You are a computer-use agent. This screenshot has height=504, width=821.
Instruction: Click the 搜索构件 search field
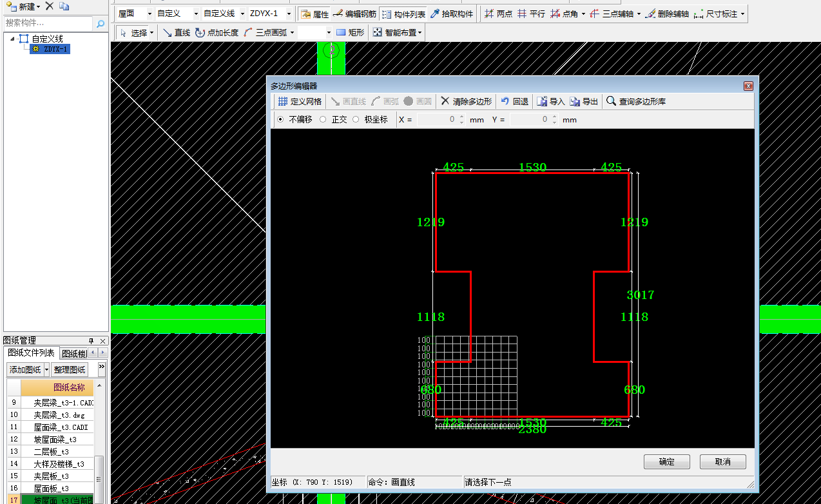48,23
